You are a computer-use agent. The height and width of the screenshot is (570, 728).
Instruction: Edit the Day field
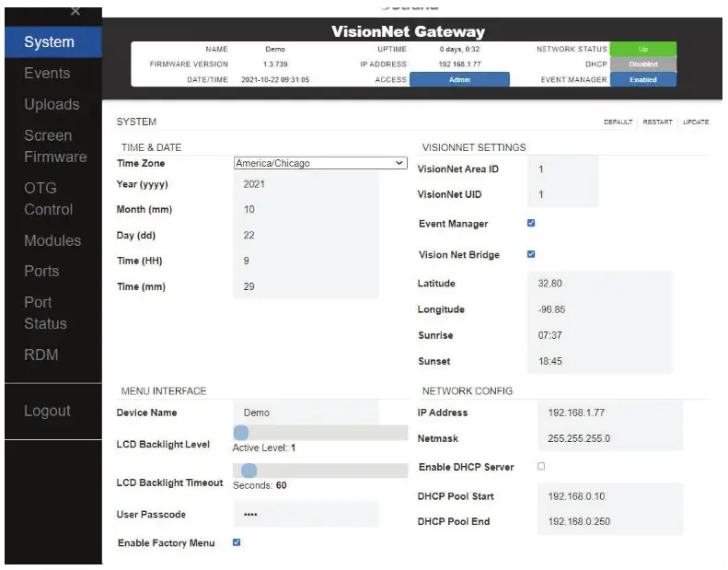(306, 235)
